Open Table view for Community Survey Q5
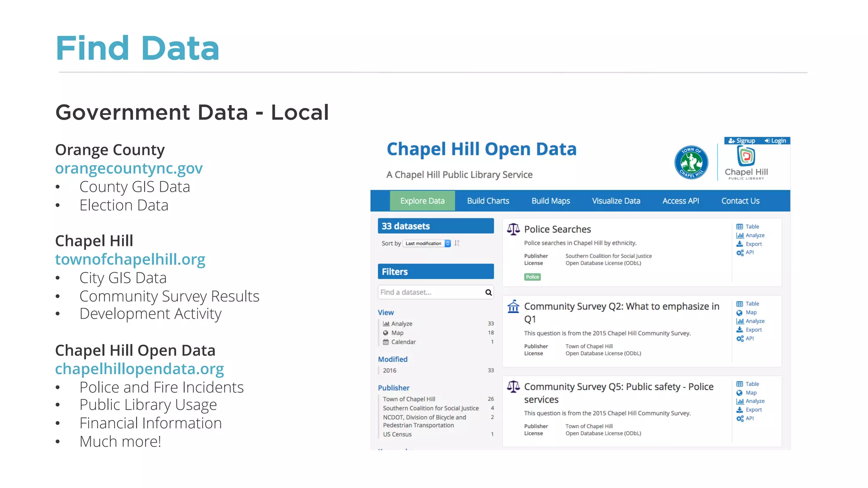The height and width of the screenshot is (488, 868). (x=748, y=384)
